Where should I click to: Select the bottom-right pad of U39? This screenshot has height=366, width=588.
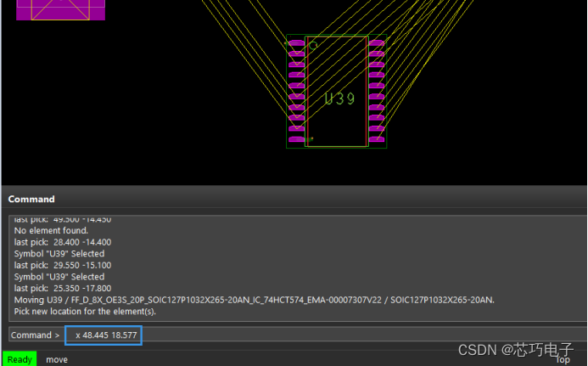(x=377, y=139)
